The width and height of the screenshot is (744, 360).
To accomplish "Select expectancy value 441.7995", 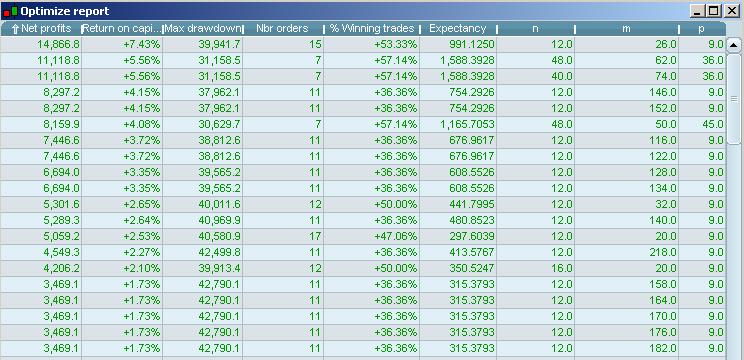I will 471,204.
